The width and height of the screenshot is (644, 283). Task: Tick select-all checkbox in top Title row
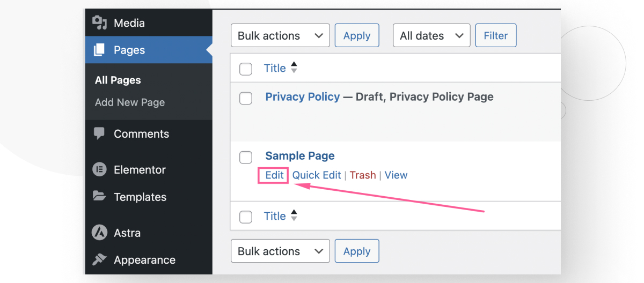coord(246,69)
